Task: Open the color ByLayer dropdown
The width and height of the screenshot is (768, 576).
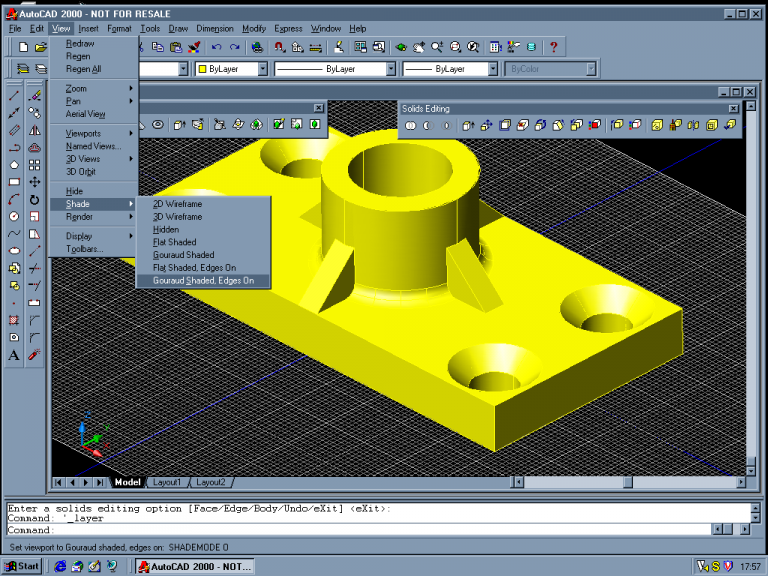Action: (262, 69)
